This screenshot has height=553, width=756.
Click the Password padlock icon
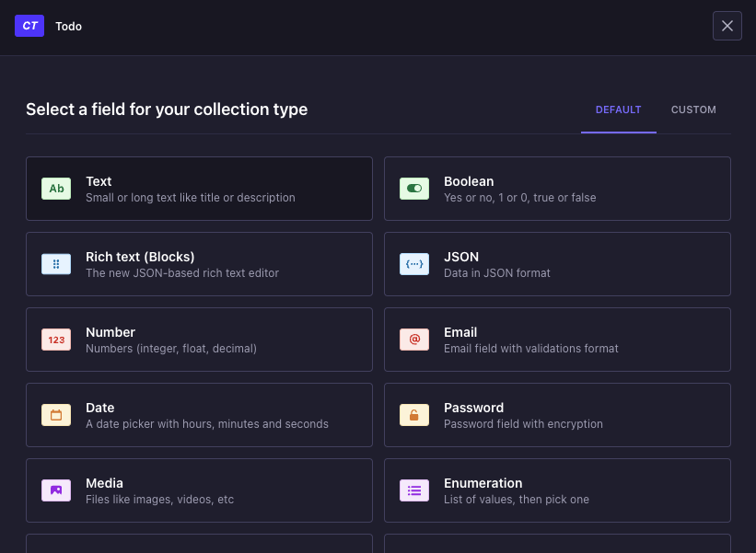(x=414, y=415)
